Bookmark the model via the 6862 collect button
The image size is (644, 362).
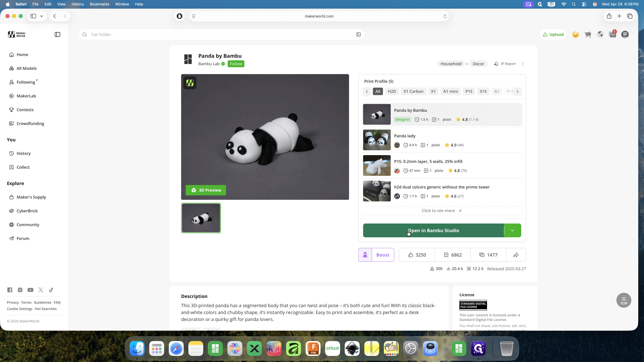(452, 255)
